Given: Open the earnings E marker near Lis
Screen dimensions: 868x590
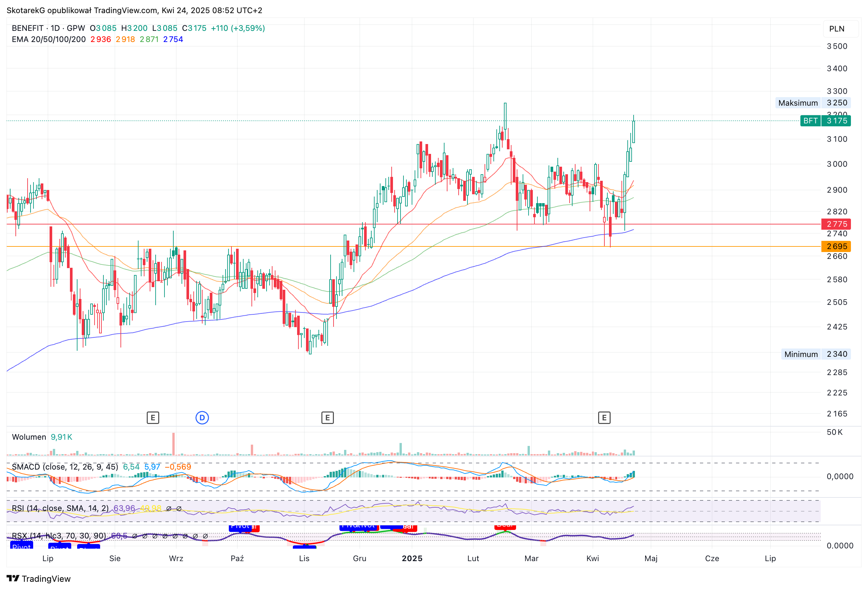Looking at the screenshot, I should click(x=328, y=417).
